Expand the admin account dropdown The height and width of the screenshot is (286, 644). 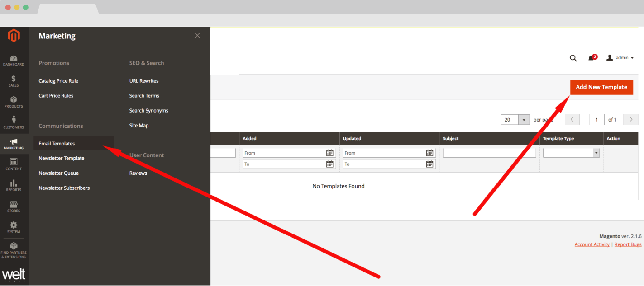click(620, 58)
